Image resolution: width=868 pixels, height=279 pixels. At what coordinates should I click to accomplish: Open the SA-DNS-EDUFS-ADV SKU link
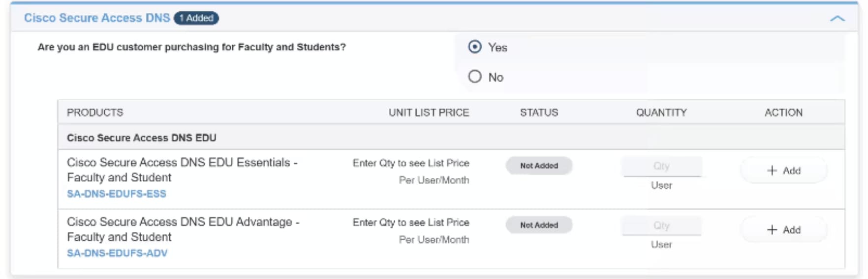coord(117,253)
